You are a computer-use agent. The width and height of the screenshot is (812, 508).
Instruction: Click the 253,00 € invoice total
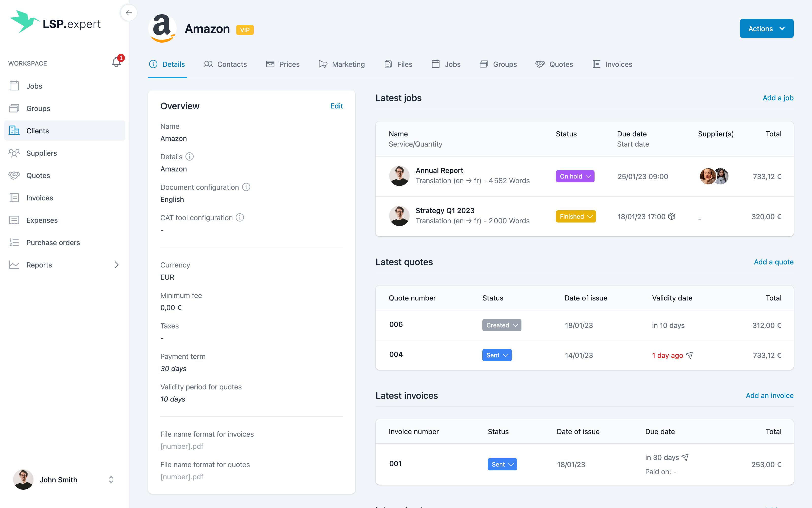point(766,464)
